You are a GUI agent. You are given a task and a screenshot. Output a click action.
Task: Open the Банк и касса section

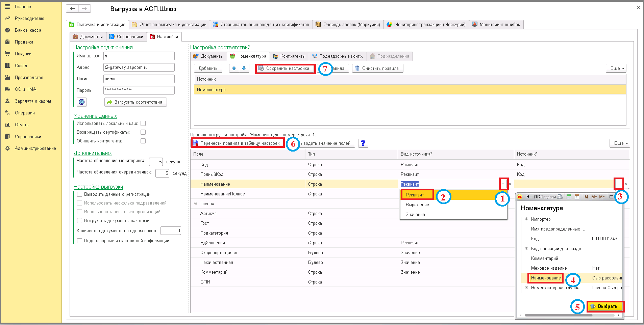(28, 30)
